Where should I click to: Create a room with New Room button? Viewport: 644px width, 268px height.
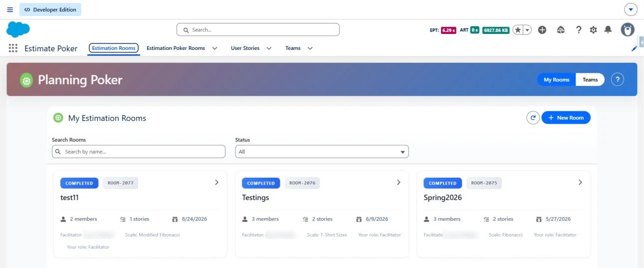[x=566, y=118]
